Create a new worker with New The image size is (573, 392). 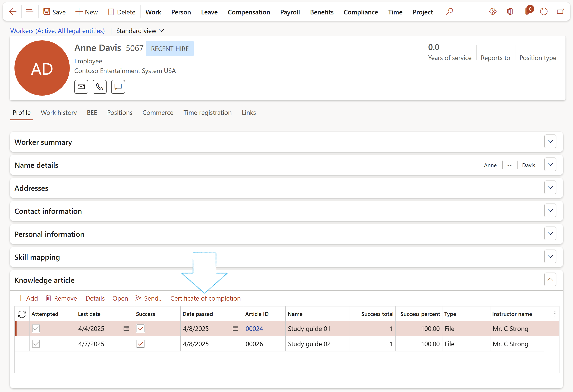86,12
